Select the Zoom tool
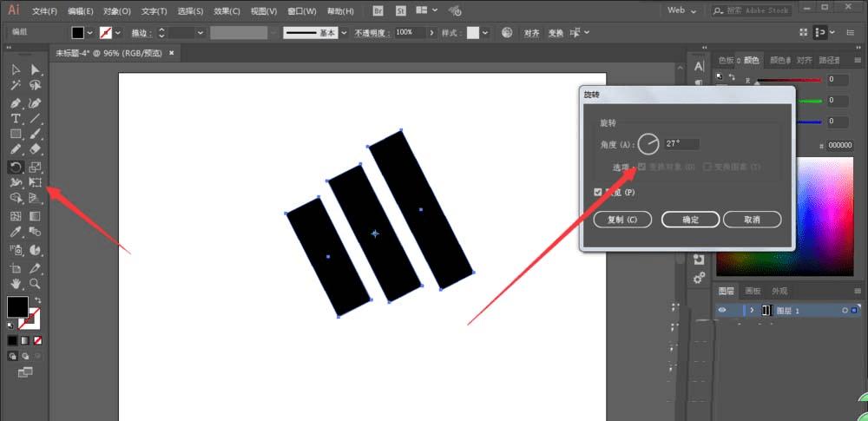This screenshot has width=868, height=421. 35,284
